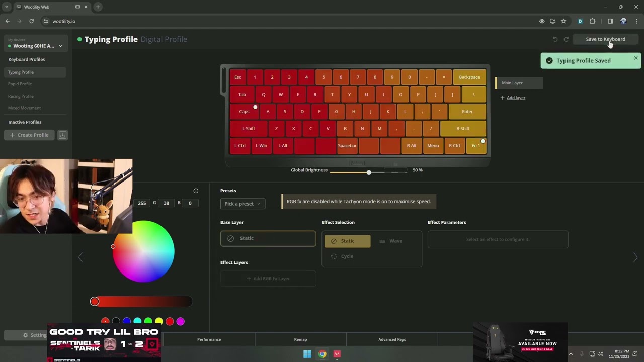The image size is (644, 362).
Task: Open Windows Start menu
Action: (307, 354)
